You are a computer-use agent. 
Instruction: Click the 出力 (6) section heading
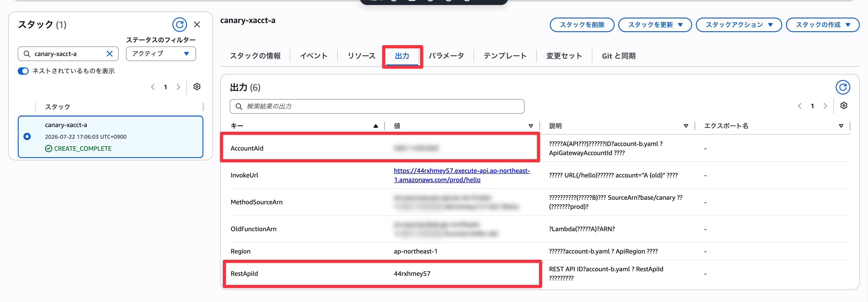pyautogui.click(x=245, y=88)
